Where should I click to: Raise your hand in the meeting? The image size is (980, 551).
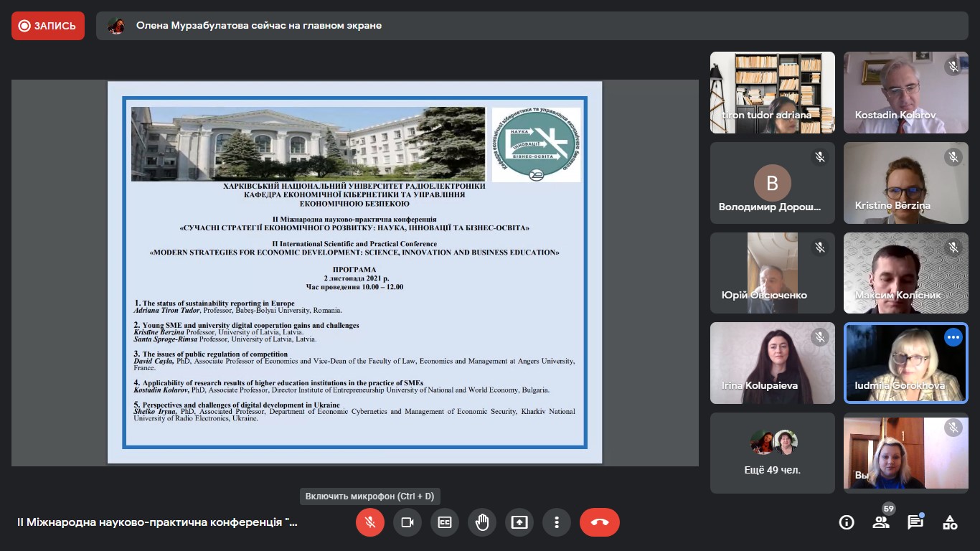pos(482,522)
